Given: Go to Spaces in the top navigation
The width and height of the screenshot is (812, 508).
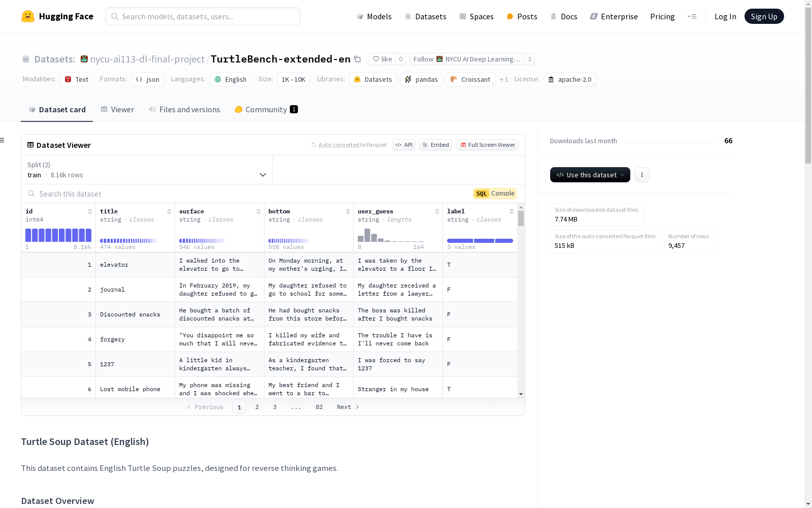Looking at the screenshot, I should pos(477,16).
